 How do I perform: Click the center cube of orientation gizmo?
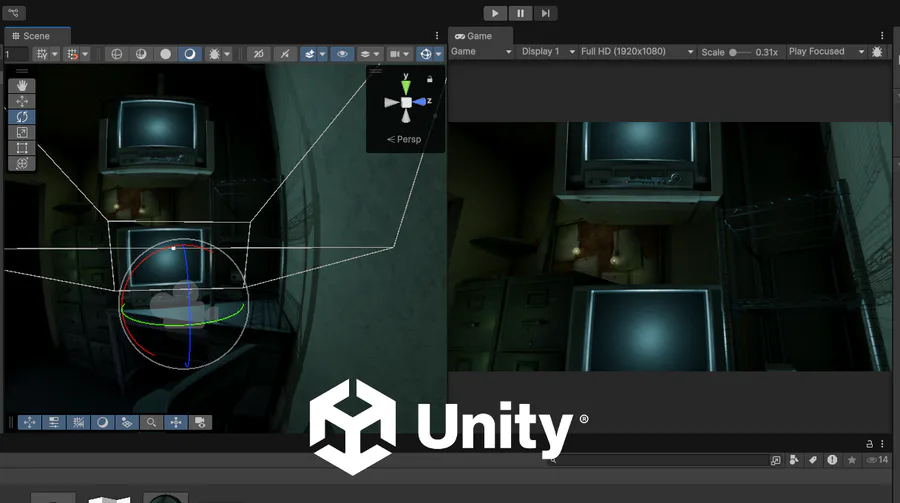click(406, 102)
